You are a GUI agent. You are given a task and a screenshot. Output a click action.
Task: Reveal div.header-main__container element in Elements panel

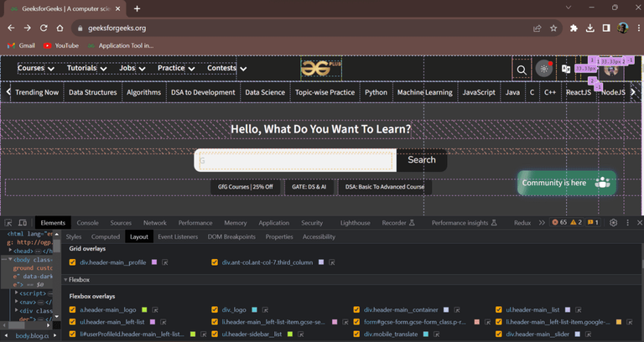[457, 310]
